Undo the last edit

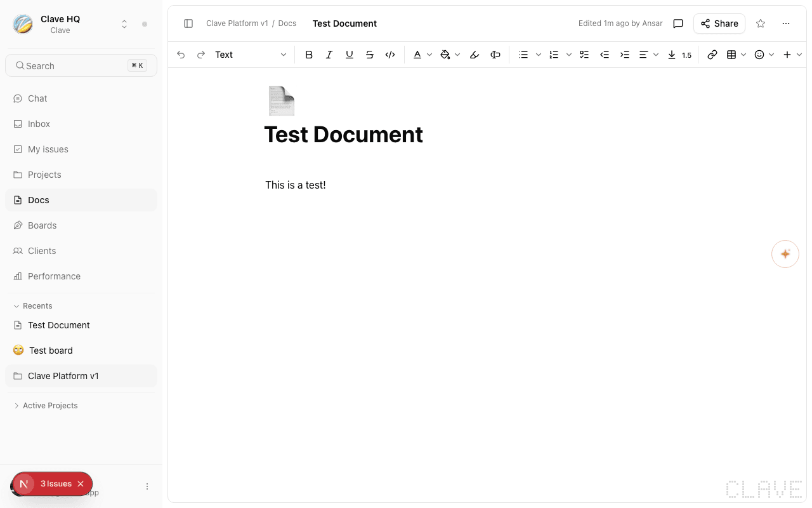pos(181,55)
